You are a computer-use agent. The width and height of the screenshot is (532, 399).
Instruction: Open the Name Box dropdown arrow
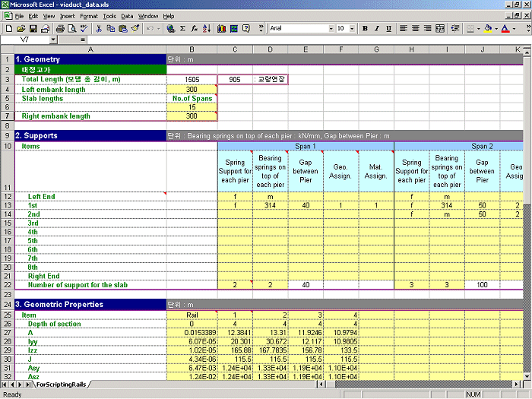tap(61, 39)
